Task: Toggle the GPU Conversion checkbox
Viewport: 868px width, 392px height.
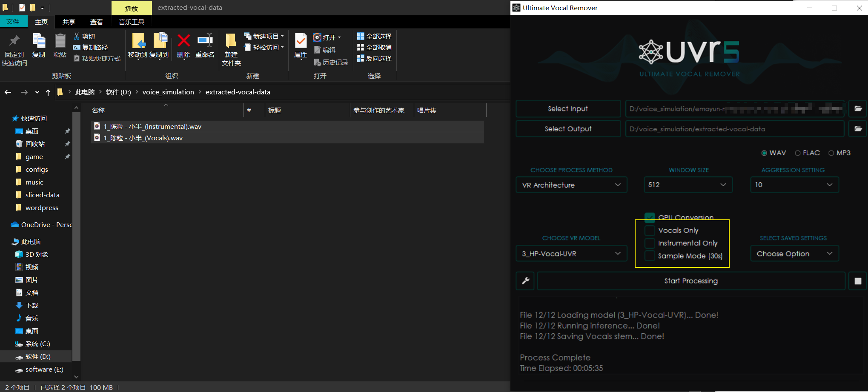Action: pos(650,217)
